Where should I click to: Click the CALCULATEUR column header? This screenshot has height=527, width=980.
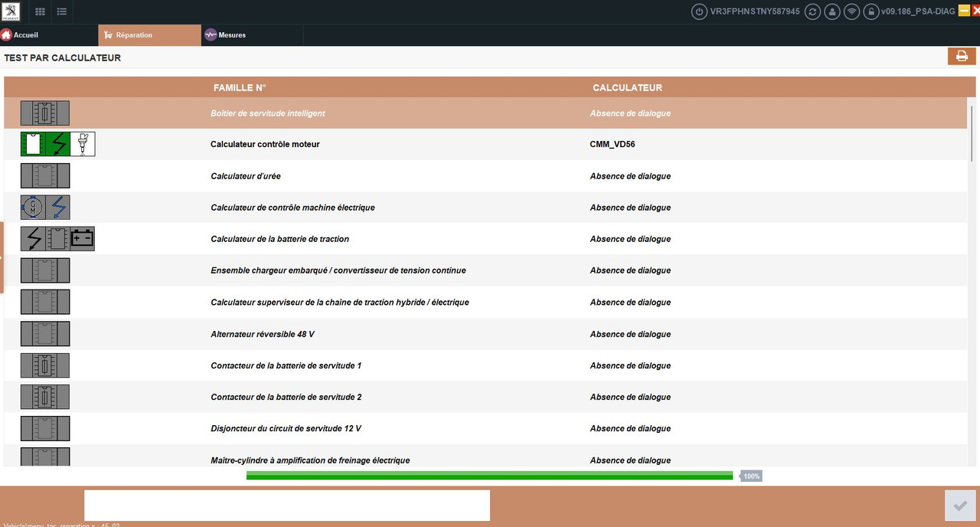627,88
